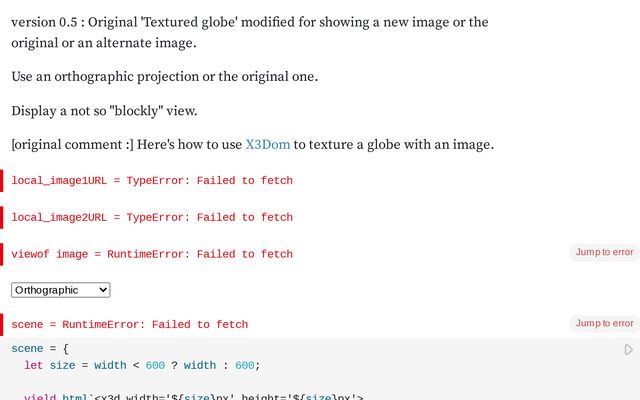
Task: Click the red error bar beside scene
Action: point(2,324)
